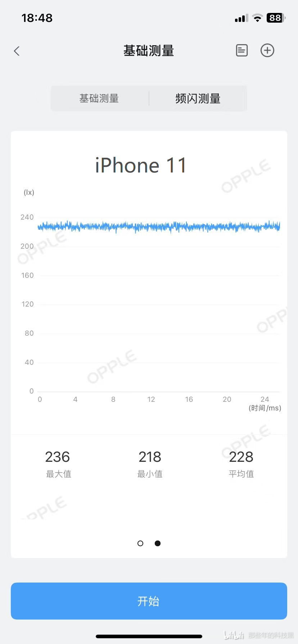Image resolution: width=298 pixels, height=644 pixels.
Task: Tap the blue illuminance waveform line
Action: [159, 227]
